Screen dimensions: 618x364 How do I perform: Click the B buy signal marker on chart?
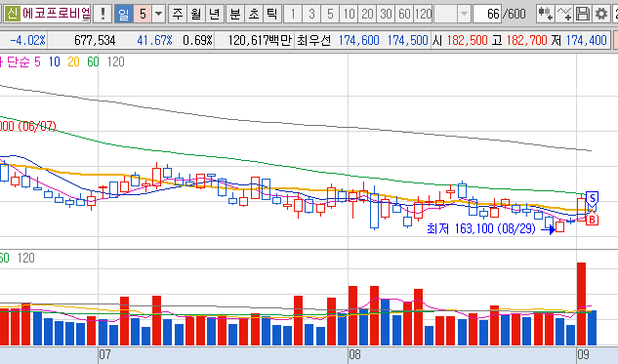[x=592, y=219]
